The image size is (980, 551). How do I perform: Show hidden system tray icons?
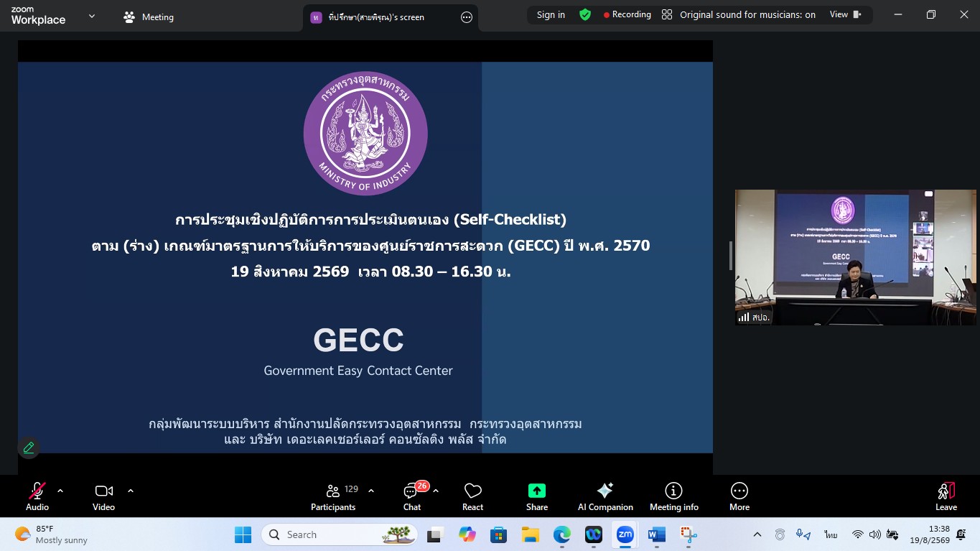[x=757, y=534]
